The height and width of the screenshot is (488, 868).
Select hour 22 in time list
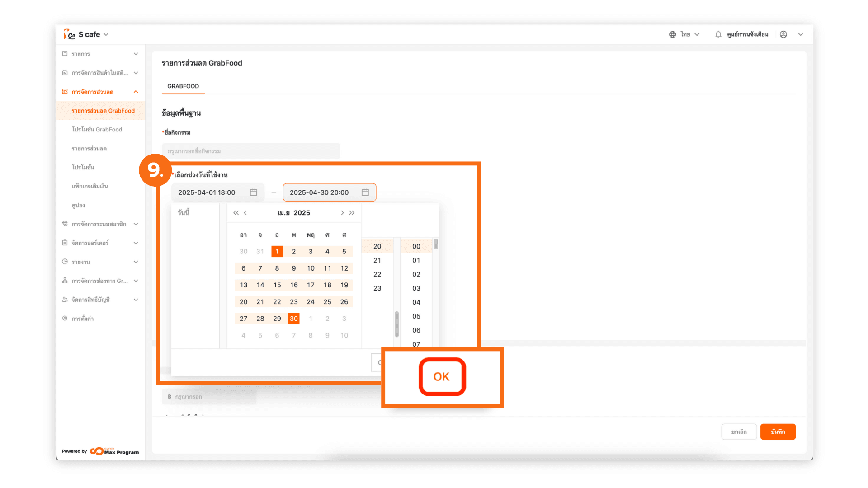(377, 274)
